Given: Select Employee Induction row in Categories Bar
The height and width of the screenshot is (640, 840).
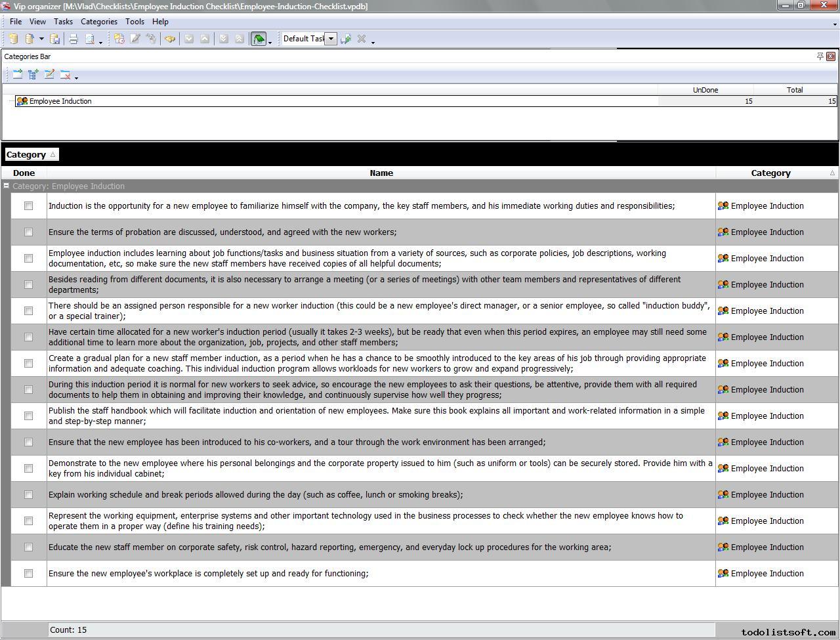Looking at the screenshot, I should tap(60, 101).
